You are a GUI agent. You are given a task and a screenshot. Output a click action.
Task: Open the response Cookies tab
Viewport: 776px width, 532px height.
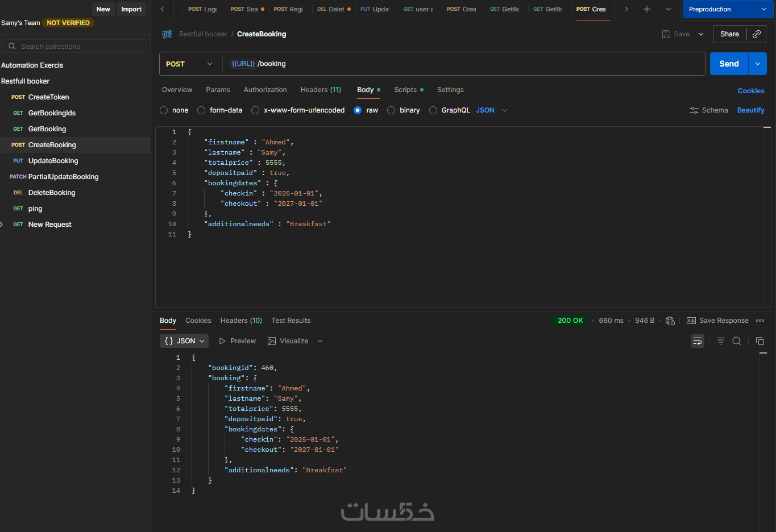[x=198, y=321]
